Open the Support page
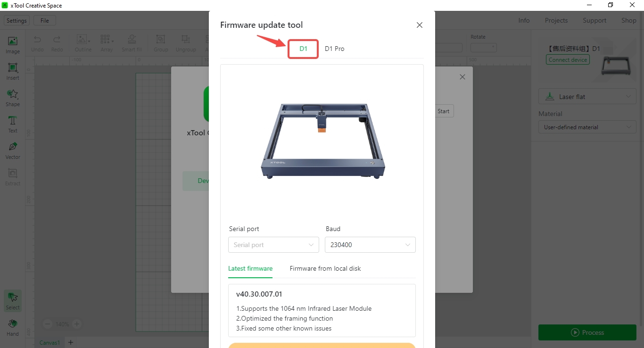This screenshot has width=644, height=348. (x=594, y=20)
